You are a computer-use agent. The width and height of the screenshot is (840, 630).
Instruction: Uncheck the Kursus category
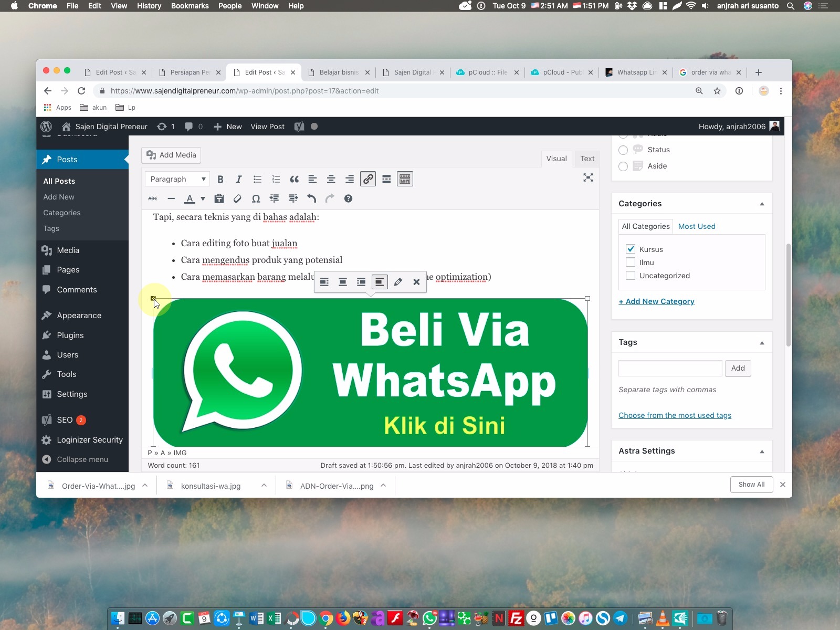[x=631, y=249]
